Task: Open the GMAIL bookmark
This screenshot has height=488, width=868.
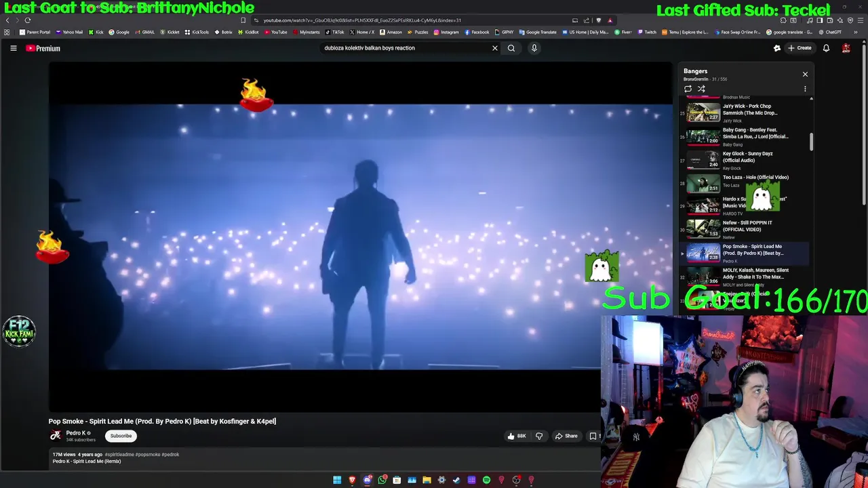Action: (x=144, y=32)
